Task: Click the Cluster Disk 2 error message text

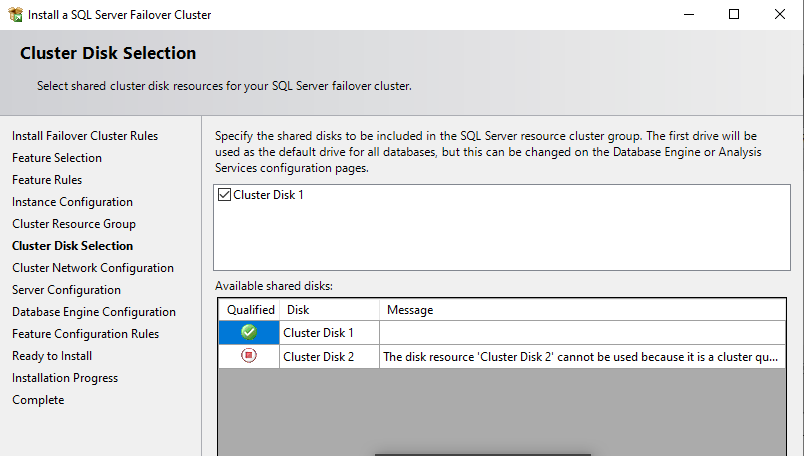Action: pyautogui.click(x=580, y=357)
